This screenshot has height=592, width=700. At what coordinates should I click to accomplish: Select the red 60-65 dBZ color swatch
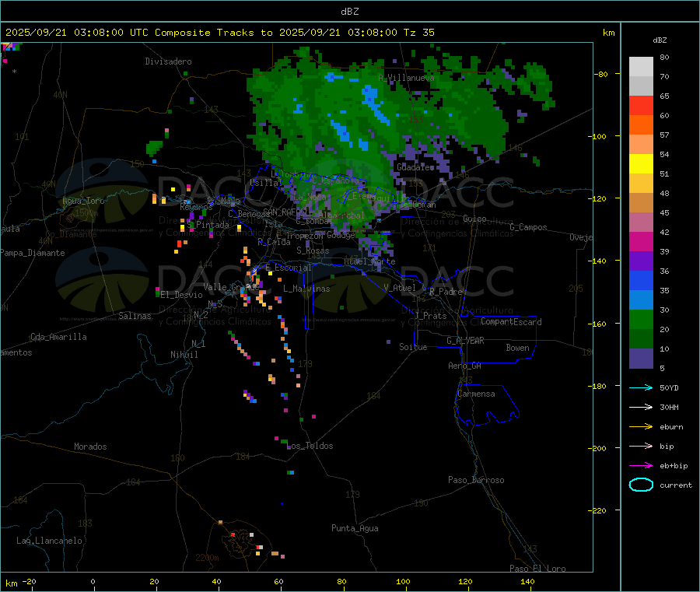[x=641, y=105]
